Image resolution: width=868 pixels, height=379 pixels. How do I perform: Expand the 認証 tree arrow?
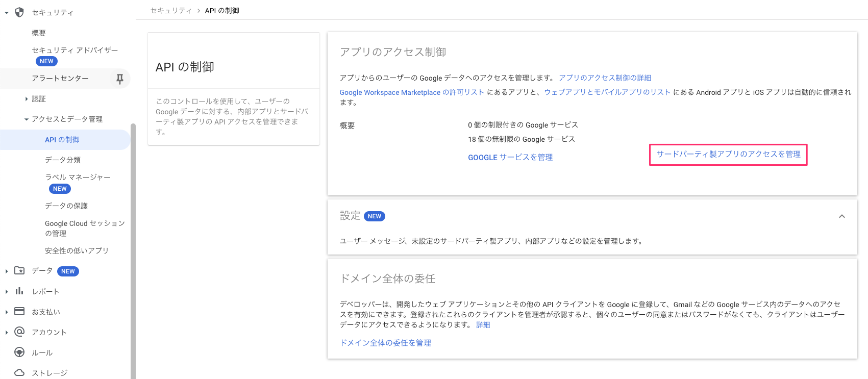coord(27,99)
